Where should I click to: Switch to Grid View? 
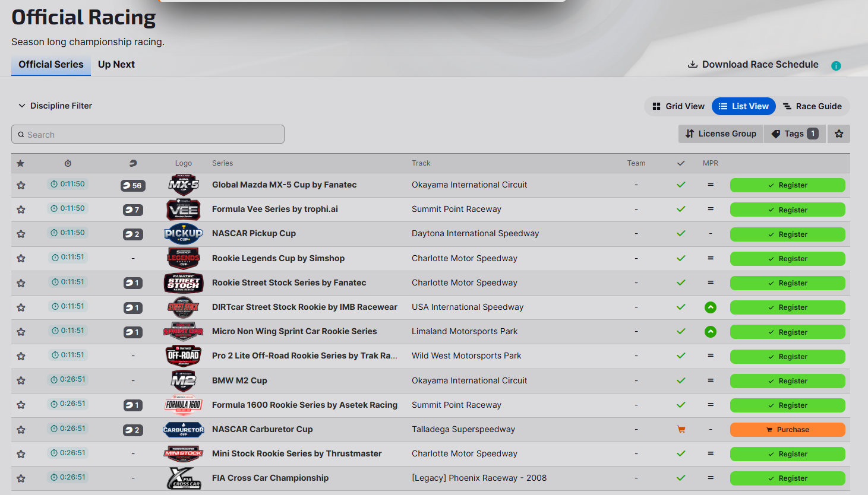click(x=678, y=106)
